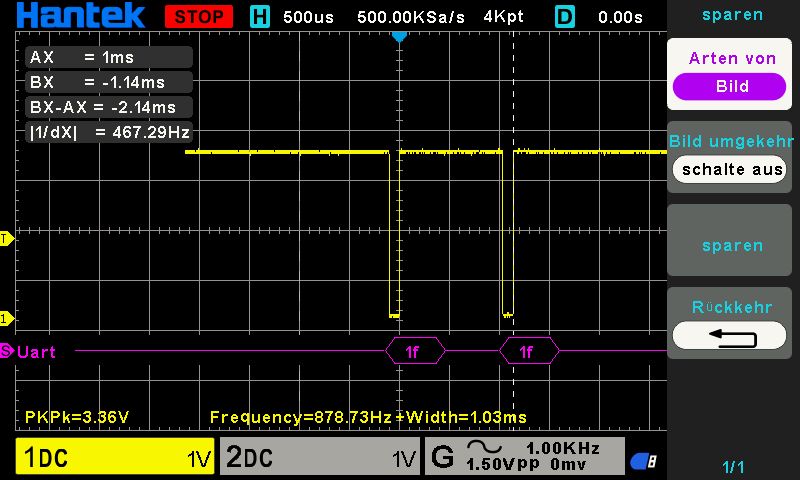The height and width of the screenshot is (480, 800).
Task: Toggle the red STOP run state indicator
Action: point(199,17)
